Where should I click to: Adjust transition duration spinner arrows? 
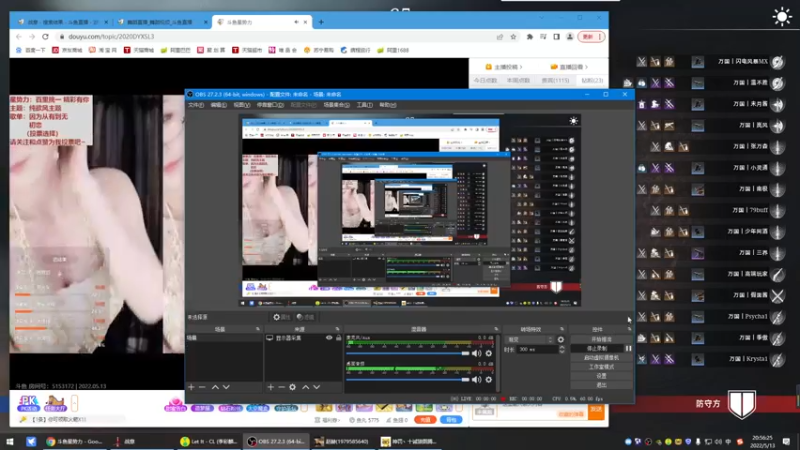pyautogui.click(x=562, y=349)
